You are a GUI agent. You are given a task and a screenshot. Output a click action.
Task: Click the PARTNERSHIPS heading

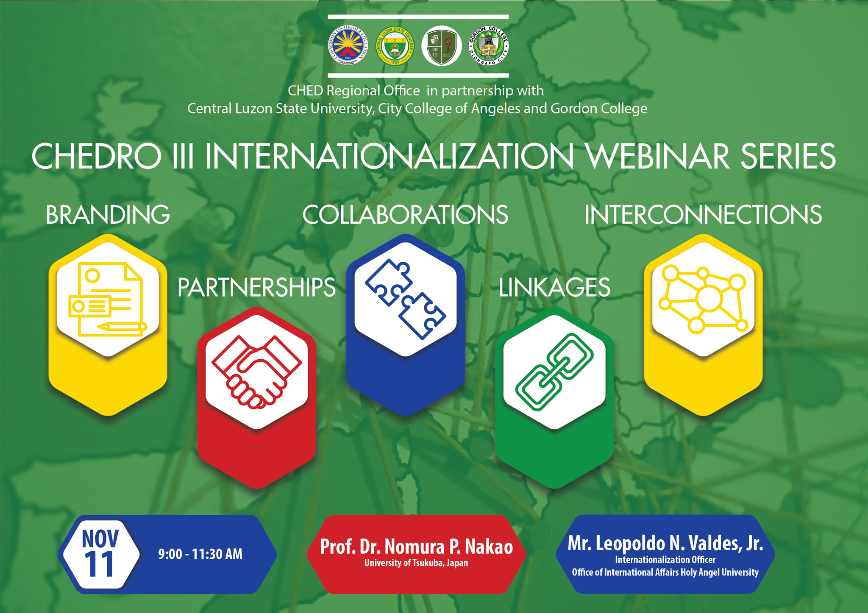(x=256, y=288)
